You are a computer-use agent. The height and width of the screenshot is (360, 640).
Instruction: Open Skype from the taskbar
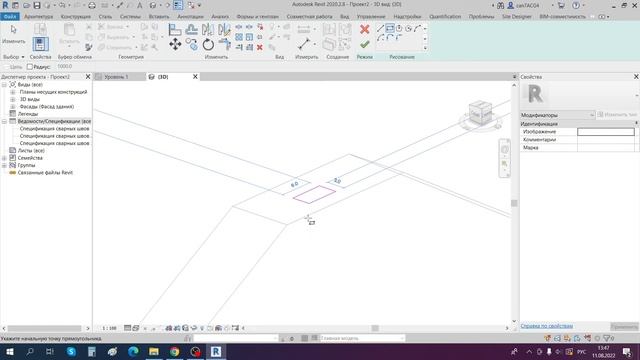click(x=71, y=351)
